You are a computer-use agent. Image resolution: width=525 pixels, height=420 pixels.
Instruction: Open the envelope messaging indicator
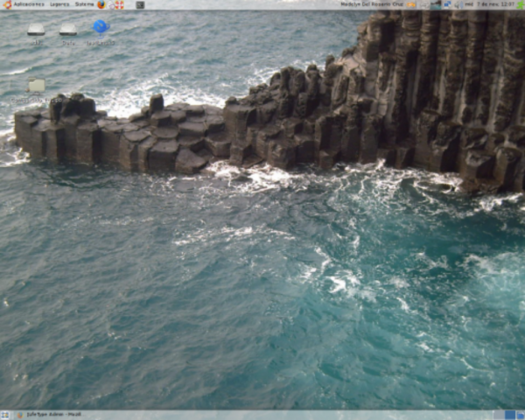[411, 4]
